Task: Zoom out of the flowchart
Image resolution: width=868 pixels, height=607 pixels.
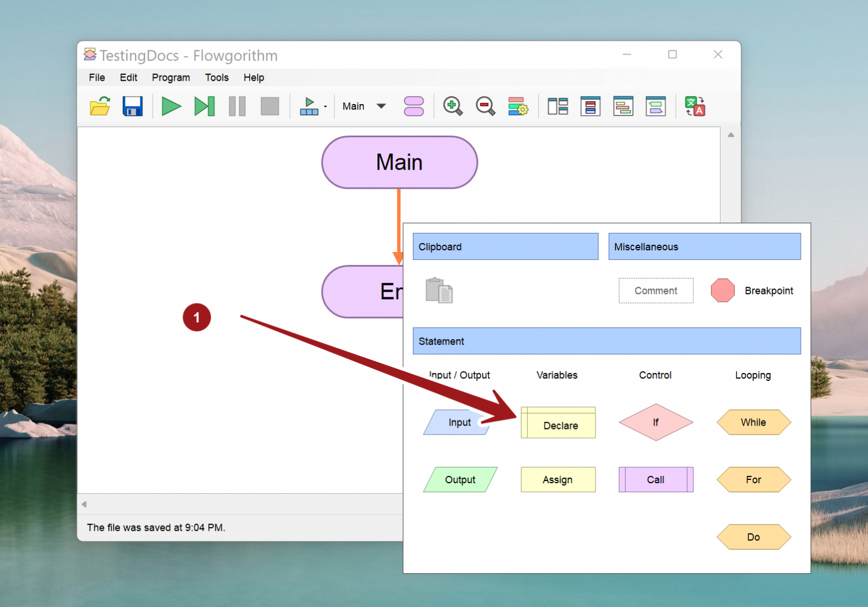Action: click(x=485, y=106)
